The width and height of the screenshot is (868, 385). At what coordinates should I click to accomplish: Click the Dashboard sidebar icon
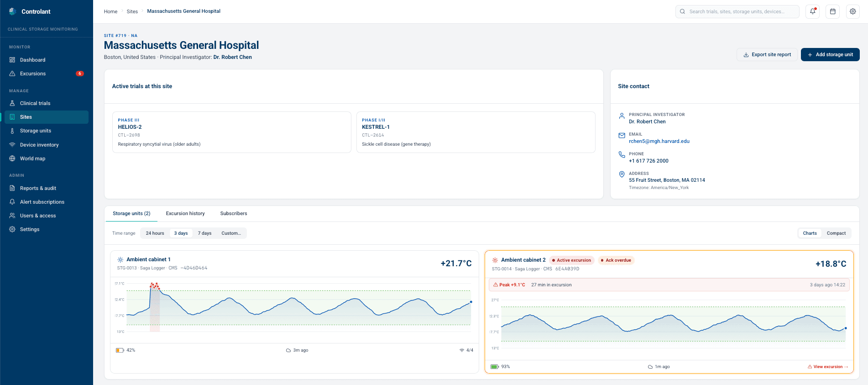click(x=12, y=60)
